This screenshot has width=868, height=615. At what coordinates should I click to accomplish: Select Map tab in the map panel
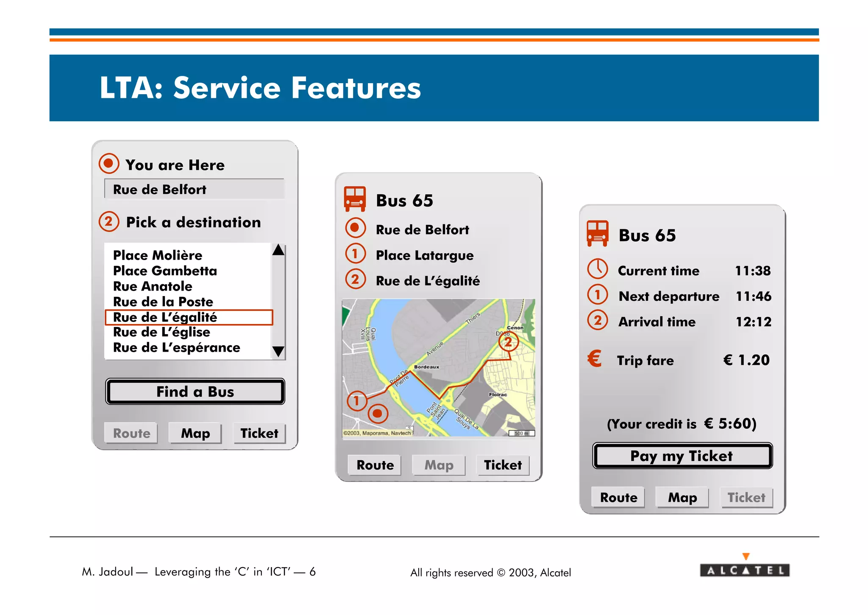click(439, 465)
